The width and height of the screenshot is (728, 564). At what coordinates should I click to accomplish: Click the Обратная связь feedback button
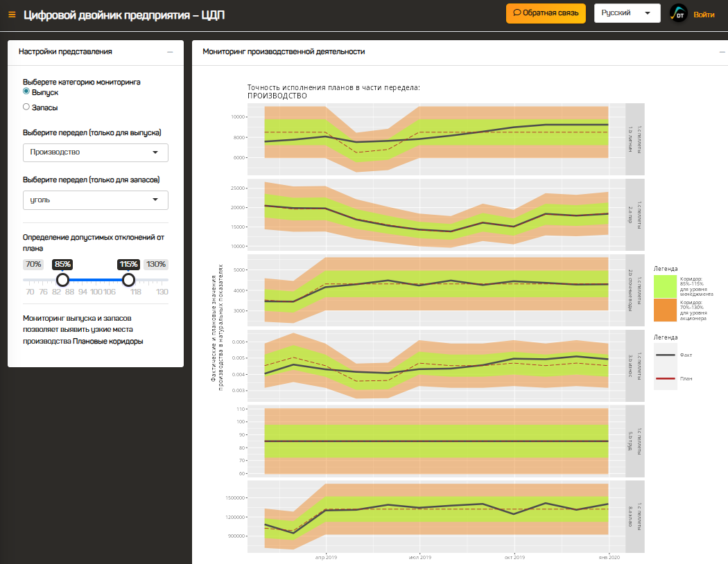546,13
